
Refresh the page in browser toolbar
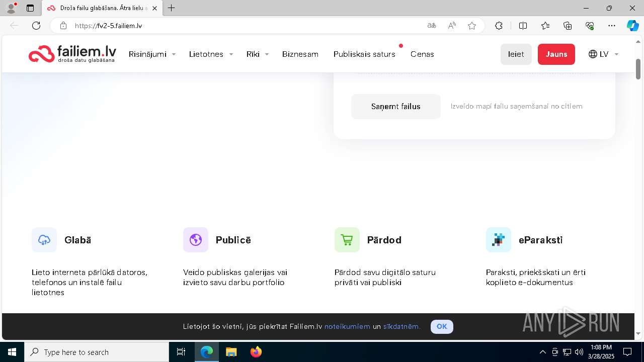[x=36, y=26]
